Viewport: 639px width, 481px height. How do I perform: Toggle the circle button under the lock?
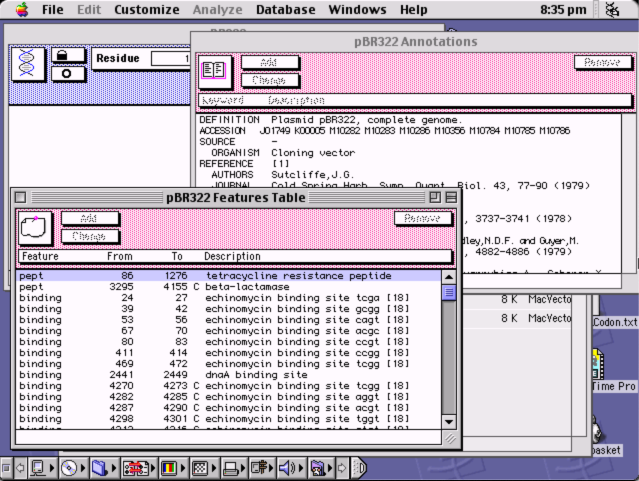(x=68, y=74)
